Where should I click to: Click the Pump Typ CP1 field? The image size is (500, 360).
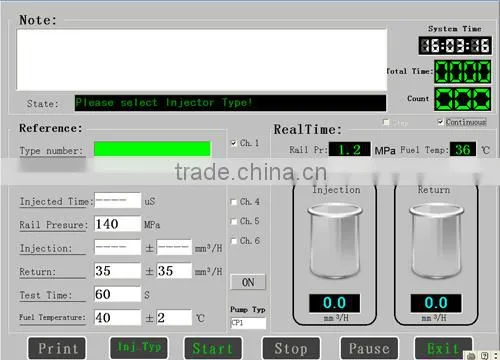248,323
